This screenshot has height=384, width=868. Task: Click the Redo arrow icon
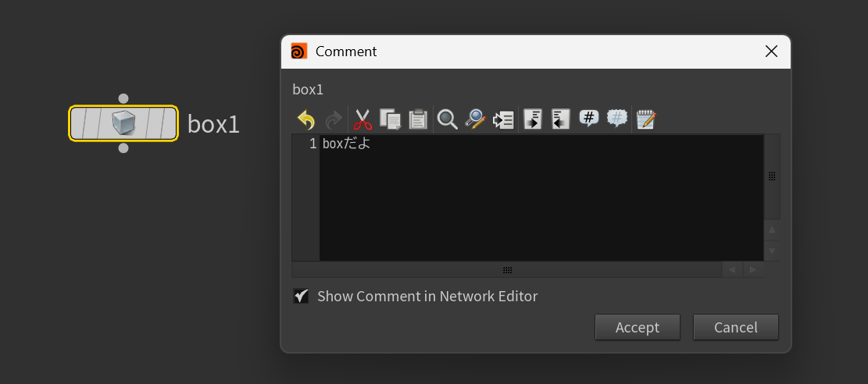[x=333, y=119]
